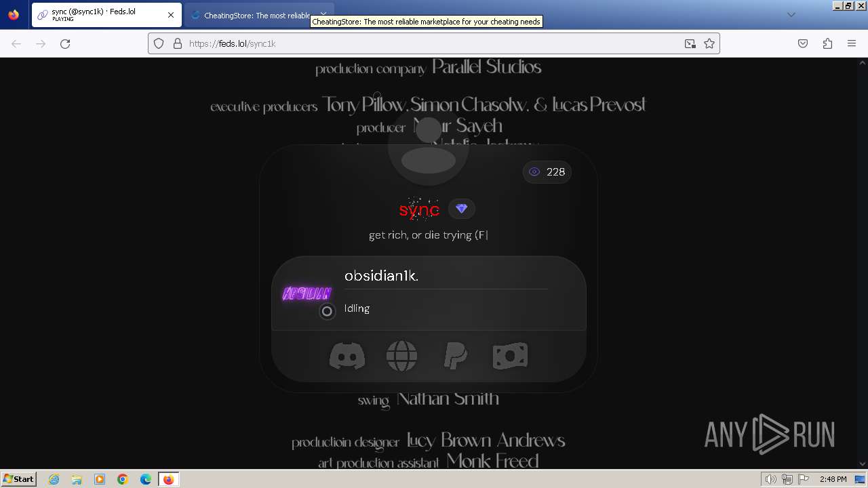Click the Idling status indicator circle
Image resolution: width=868 pixels, height=488 pixels.
pos(327,312)
